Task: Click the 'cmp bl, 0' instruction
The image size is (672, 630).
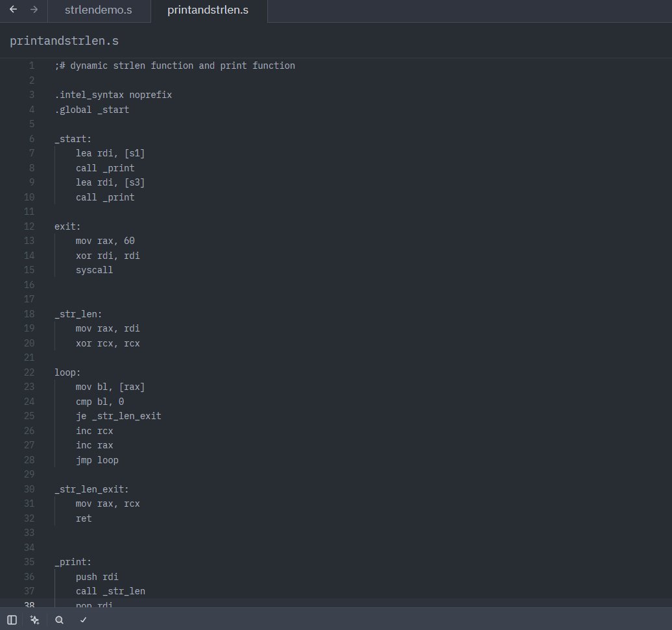Action: [100, 402]
